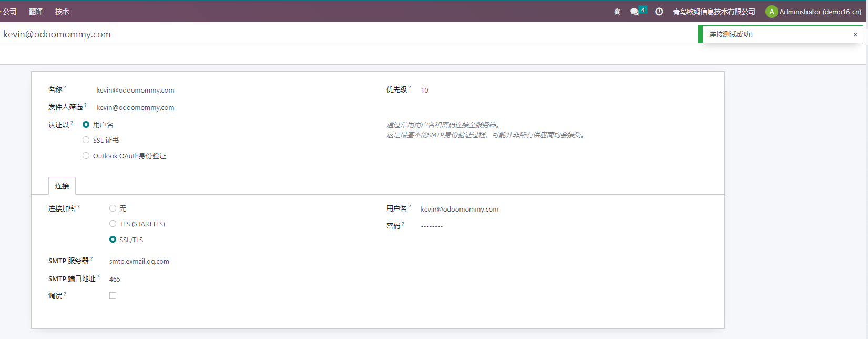Select Outlook OAuth身份验证 option
The image size is (868, 339).
coord(86,156)
